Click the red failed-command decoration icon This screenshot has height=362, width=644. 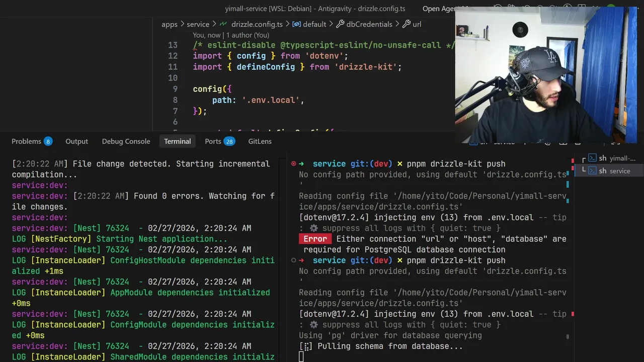coord(293,164)
